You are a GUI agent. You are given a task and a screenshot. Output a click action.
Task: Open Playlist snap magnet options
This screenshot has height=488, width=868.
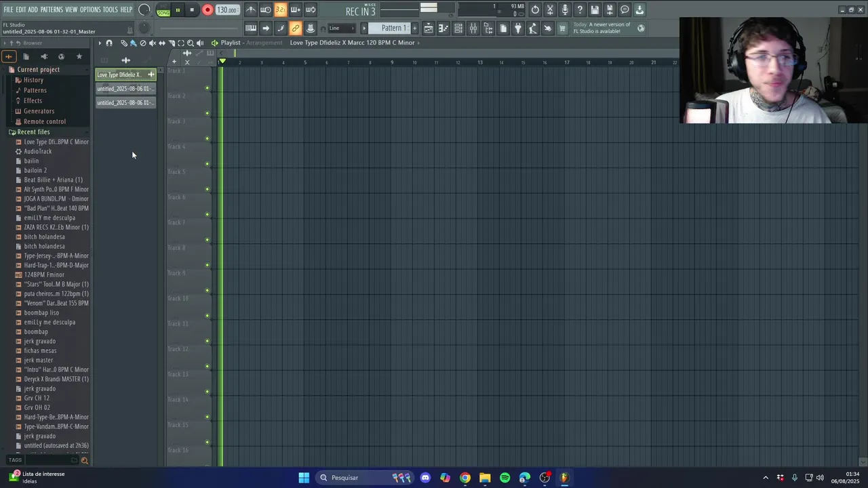[109, 43]
